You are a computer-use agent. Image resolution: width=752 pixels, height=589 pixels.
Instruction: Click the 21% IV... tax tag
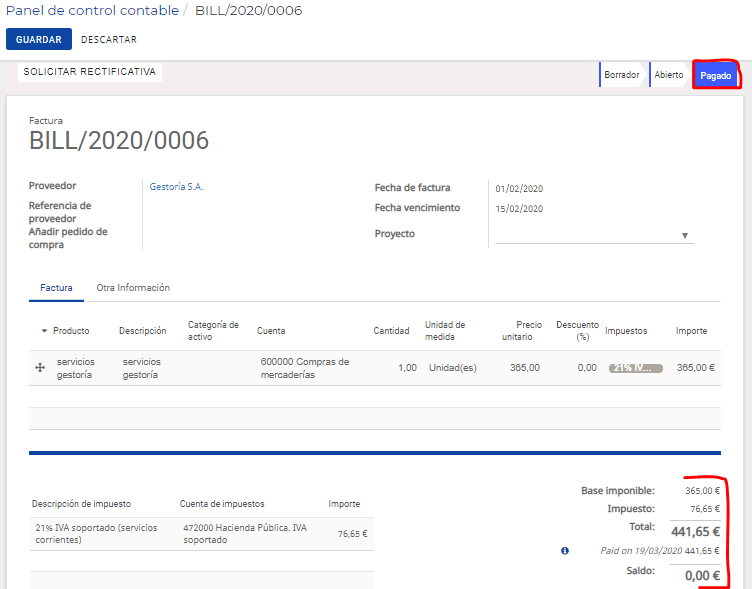click(x=636, y=368)
